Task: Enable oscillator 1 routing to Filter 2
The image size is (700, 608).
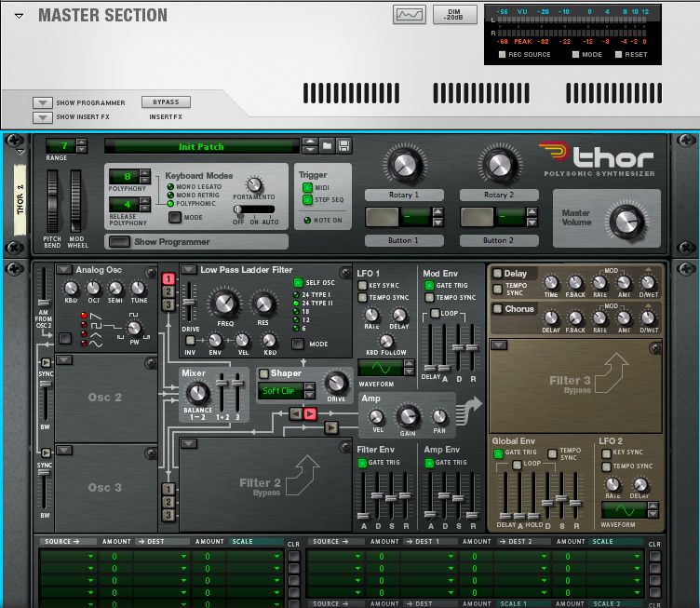Action: pos(168,489)
